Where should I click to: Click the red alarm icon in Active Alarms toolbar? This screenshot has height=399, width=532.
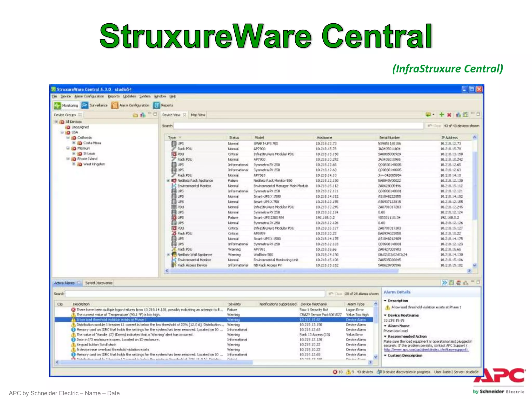pyautogui.click(x=458, y=283)
